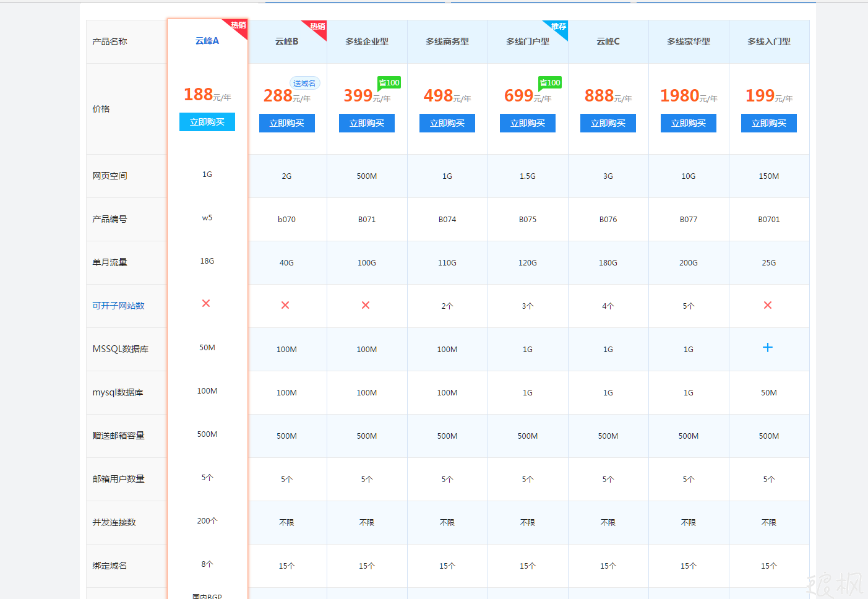Buy the 多线豪华型 plan at 1980元
The width and height of the screenshot is (868, 599).
(689, 123)
